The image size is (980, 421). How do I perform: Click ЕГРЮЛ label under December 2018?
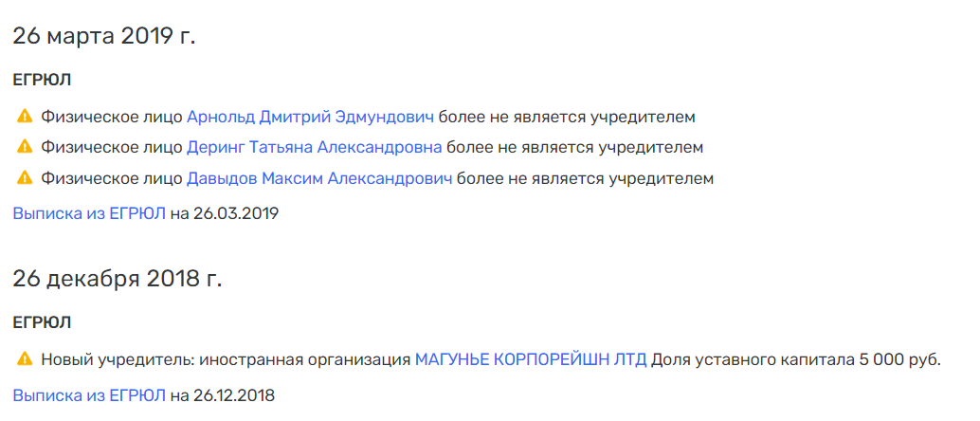(42, 322)
